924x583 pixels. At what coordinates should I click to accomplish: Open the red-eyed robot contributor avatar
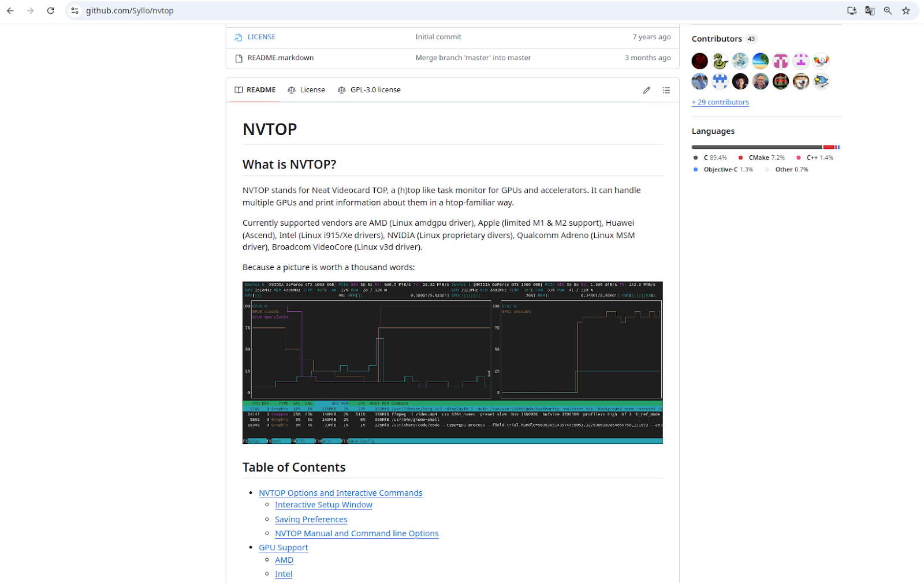[x=781, y=81]
